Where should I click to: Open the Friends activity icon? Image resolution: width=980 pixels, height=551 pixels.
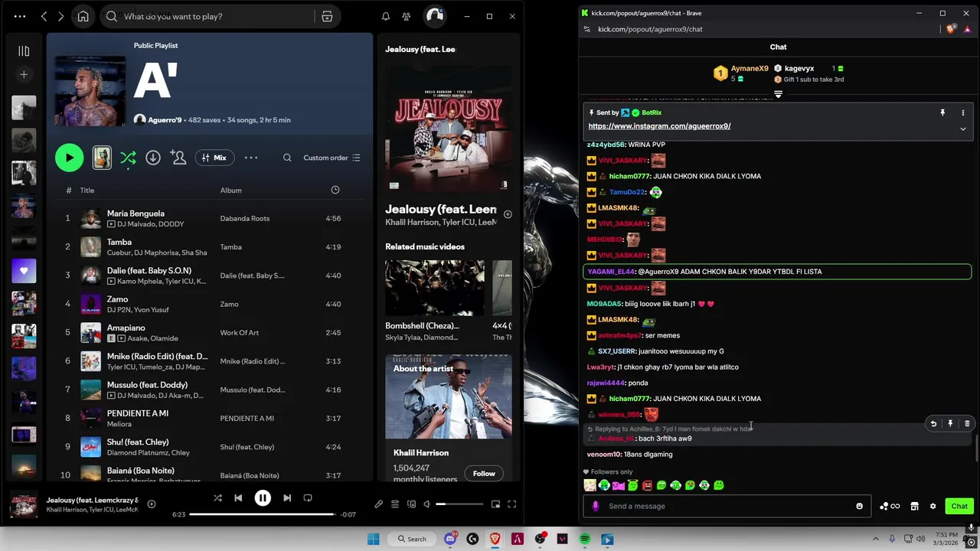pos(407,16)
